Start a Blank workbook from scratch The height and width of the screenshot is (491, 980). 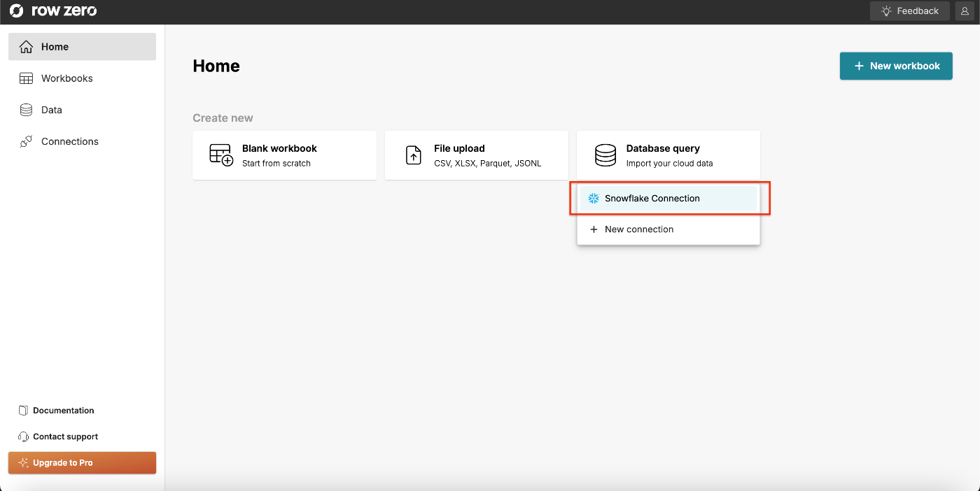284,155
